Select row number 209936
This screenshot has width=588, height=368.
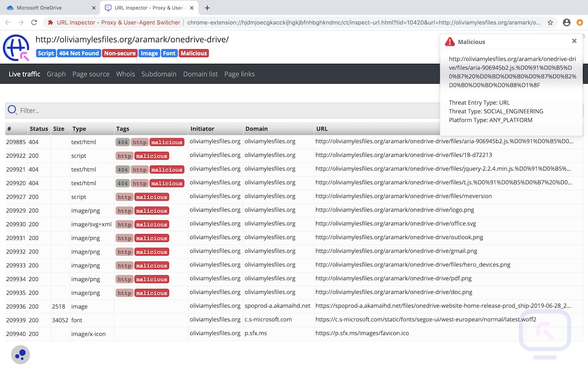[16, 306]
